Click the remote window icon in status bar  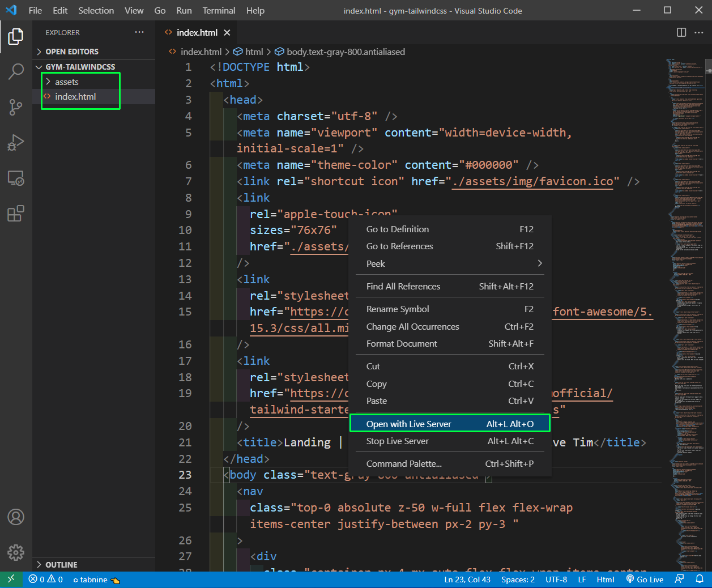(x=11, y=580)
